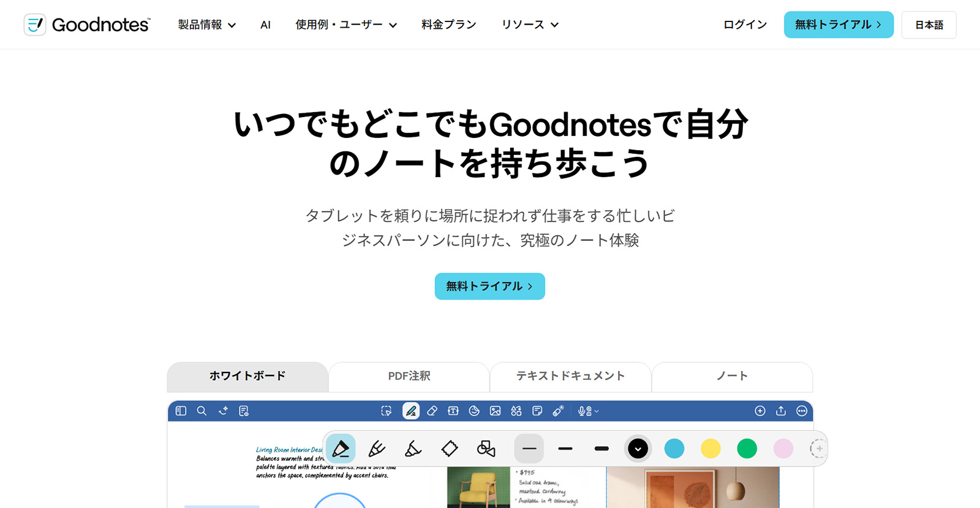Switch to the テキストドキュメント tab
980x508 pixels.
click(570, 376)
